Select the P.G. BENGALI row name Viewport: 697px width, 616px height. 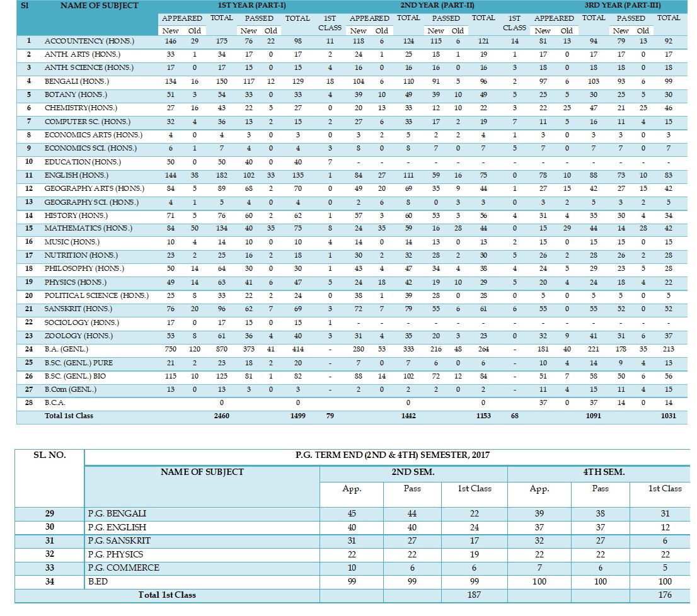pos(117,514)
